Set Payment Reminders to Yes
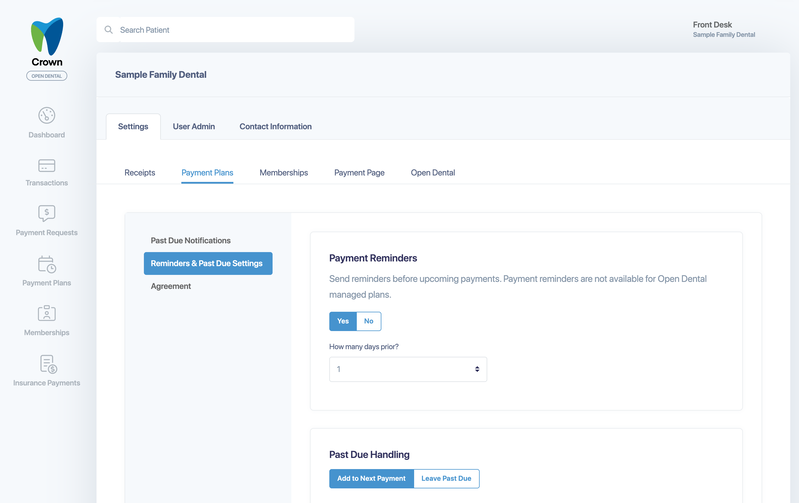Image resolution: width=799 pixels, height=503 pixels. [x=343, y=321]
